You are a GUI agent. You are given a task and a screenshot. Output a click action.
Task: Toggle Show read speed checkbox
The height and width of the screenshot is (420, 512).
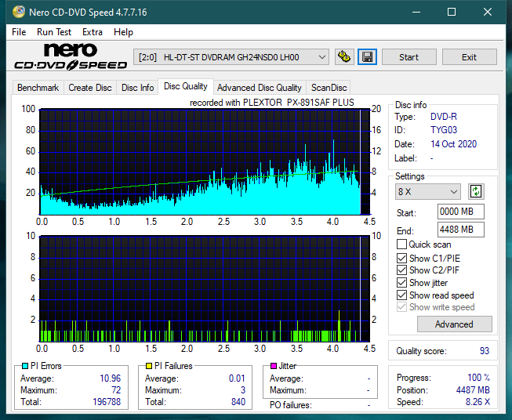click(401, 295)
